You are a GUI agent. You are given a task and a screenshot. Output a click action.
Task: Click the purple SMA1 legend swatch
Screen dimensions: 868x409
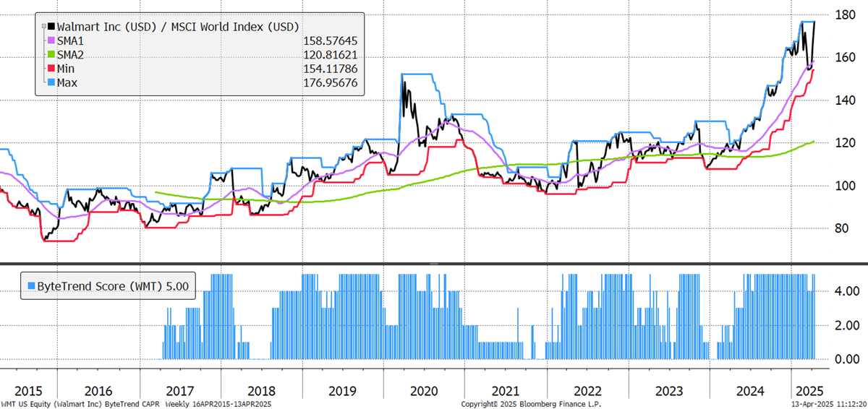coord(51,42)
